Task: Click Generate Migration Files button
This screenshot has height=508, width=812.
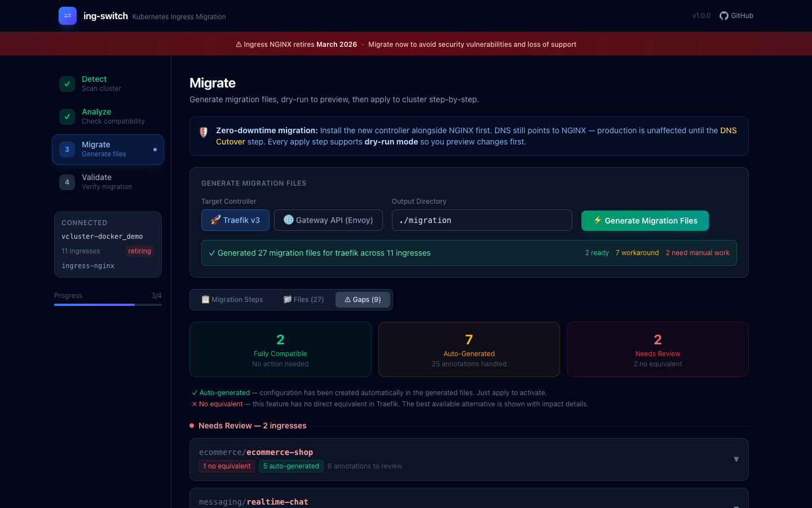Action: (645, 220)
